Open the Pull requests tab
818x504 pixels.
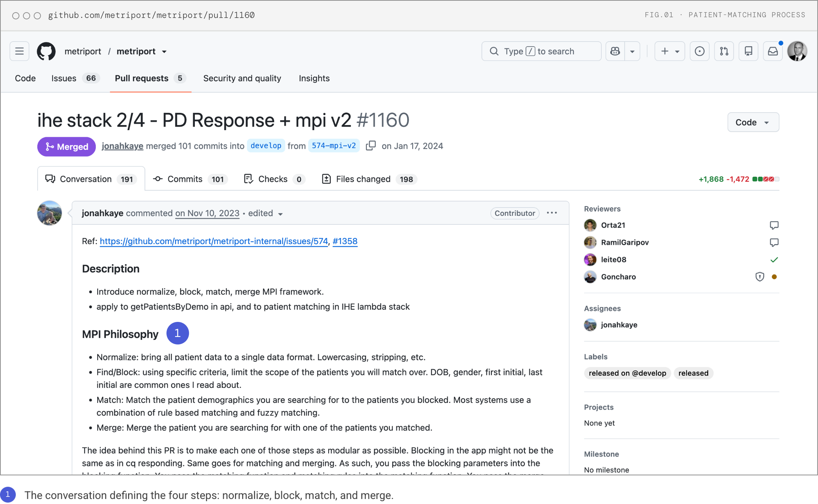(x=150, y=78)
